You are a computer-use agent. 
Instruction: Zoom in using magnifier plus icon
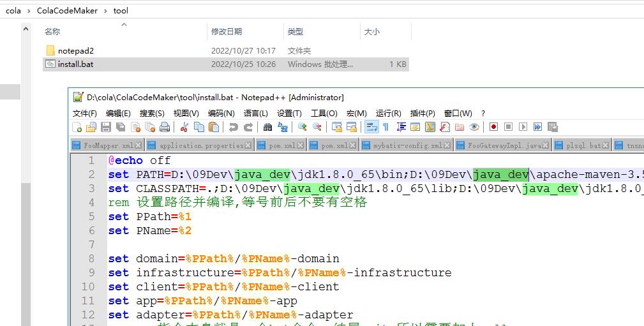click(x=303, y=128)
